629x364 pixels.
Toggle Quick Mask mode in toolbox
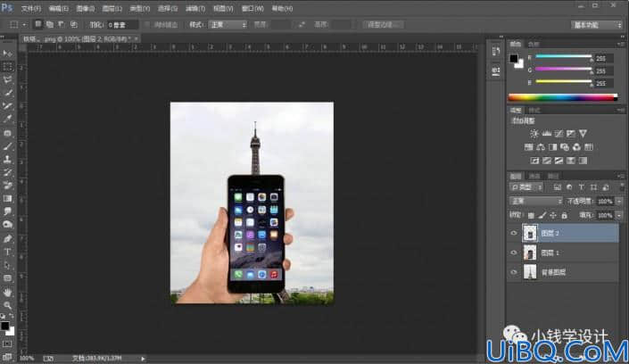(7, 344)
